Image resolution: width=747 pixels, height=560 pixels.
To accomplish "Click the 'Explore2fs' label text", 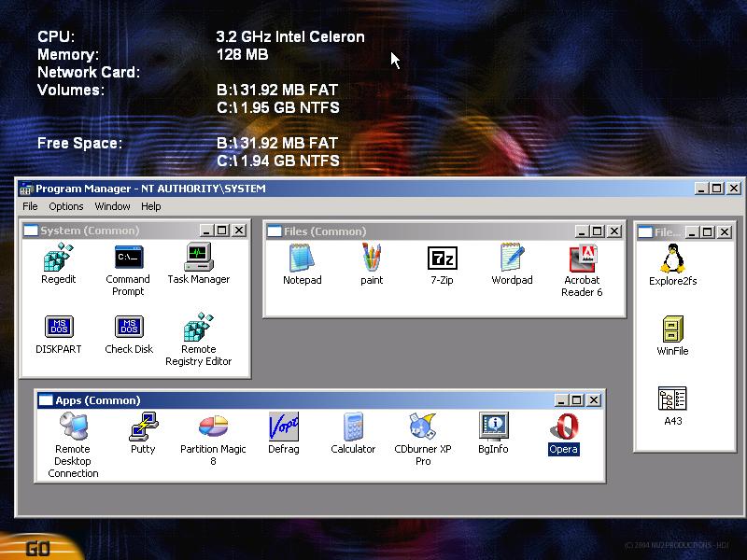I will pyautogui.click(x=672, y=281).
